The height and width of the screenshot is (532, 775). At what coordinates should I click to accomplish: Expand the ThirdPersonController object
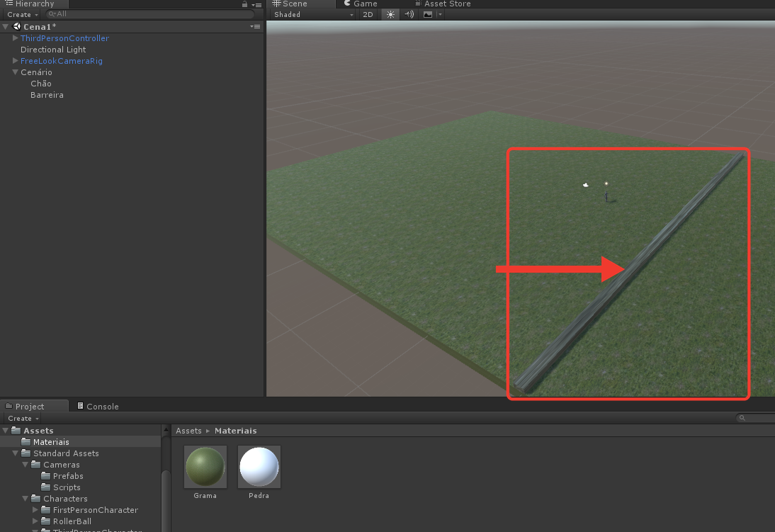[x=16, y=38]
